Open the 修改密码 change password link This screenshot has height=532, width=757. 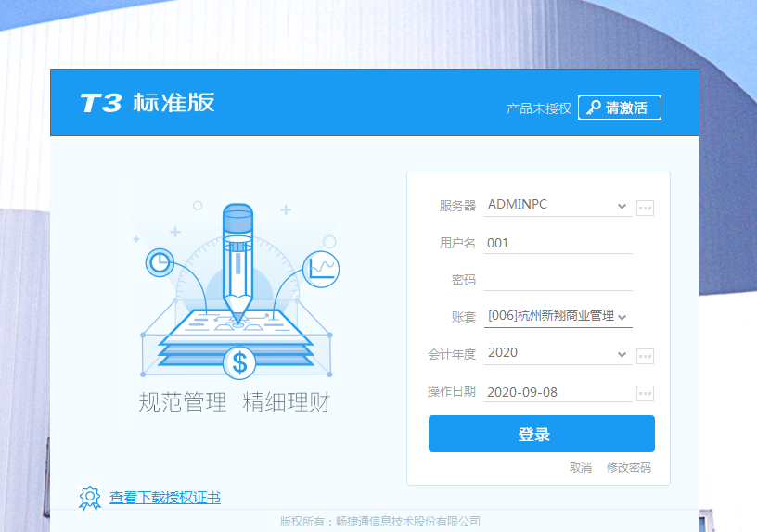(629, 467)
